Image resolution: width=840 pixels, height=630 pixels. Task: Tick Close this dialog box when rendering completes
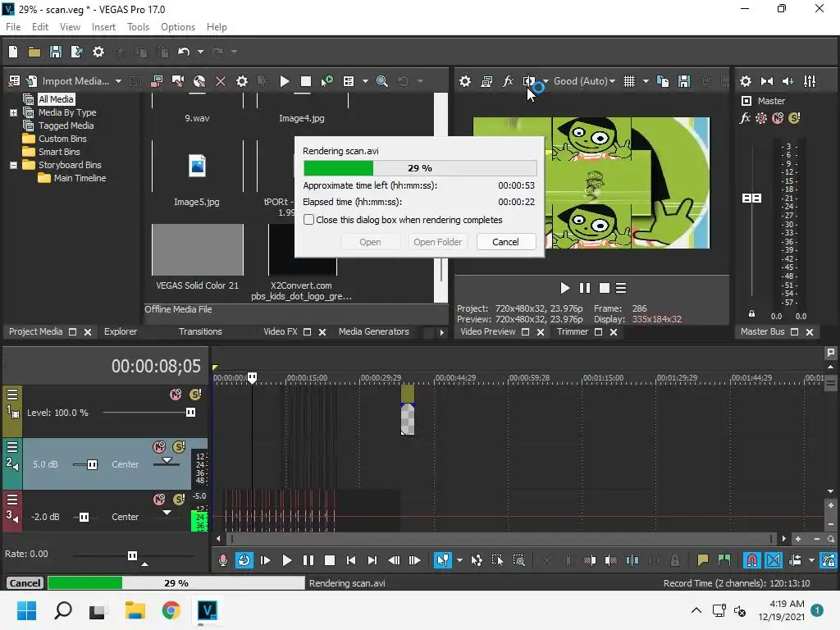pos(308,220)
